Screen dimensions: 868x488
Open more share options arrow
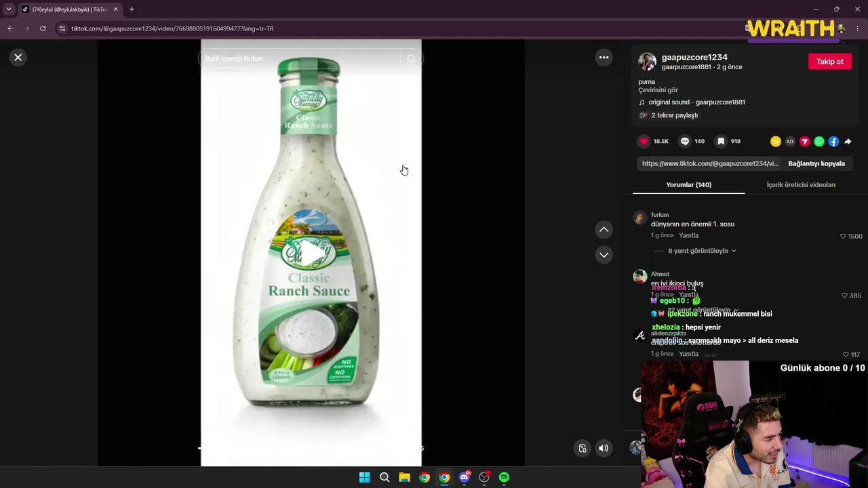point(848,142)
